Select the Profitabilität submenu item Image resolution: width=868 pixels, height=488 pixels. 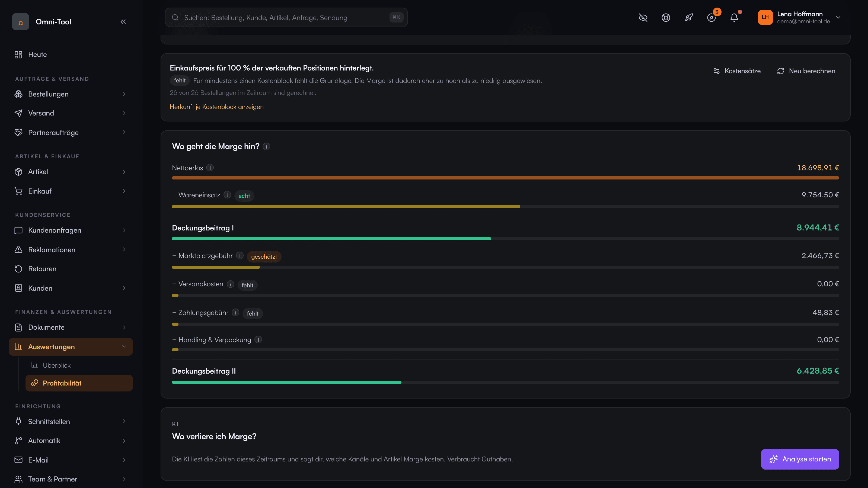[x=79, y=383]
